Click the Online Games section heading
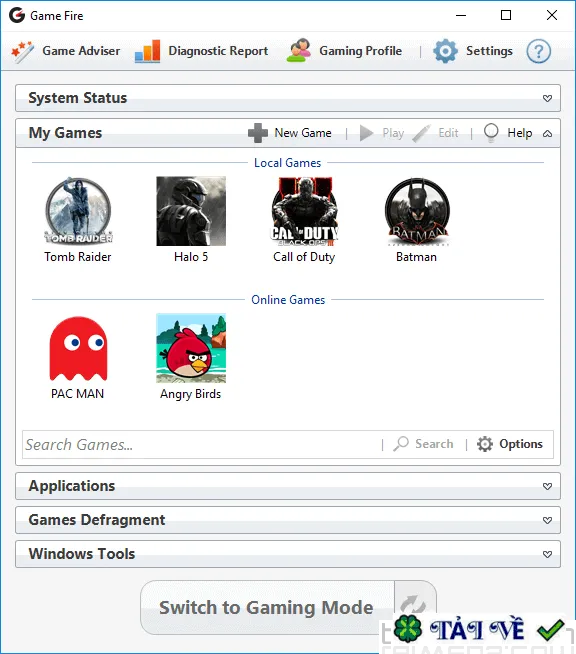This screenshot has height=654, width=576. pos(288,299)
